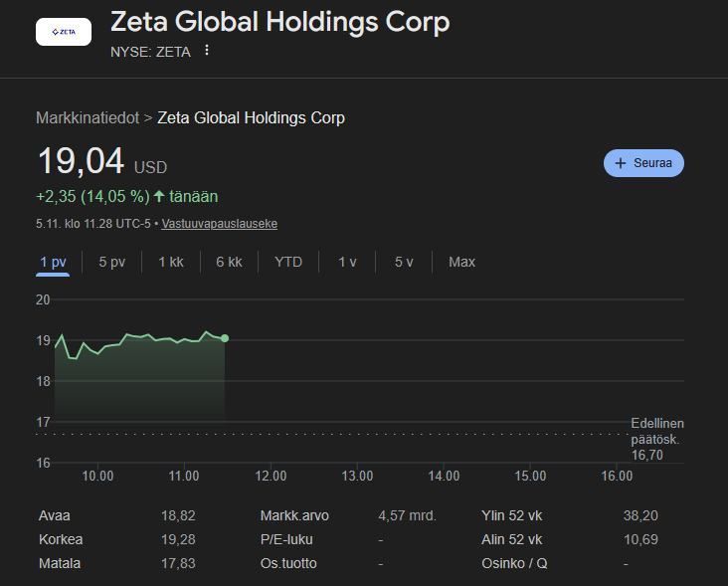Click the Markk.arvo 4,57 mrd. value
The width and height of the screenshot is (728, 586).
click(x=407, y=515)
